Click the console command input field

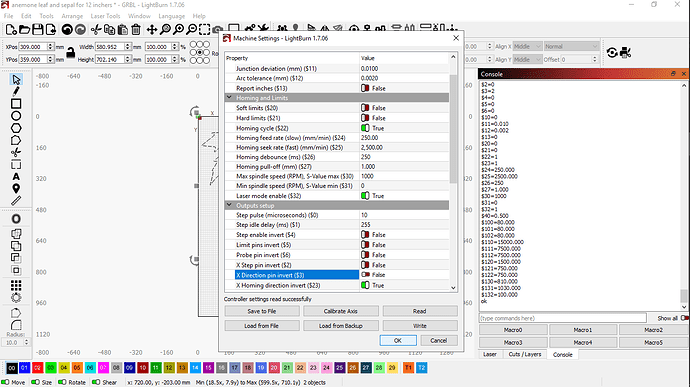[563, 318]
